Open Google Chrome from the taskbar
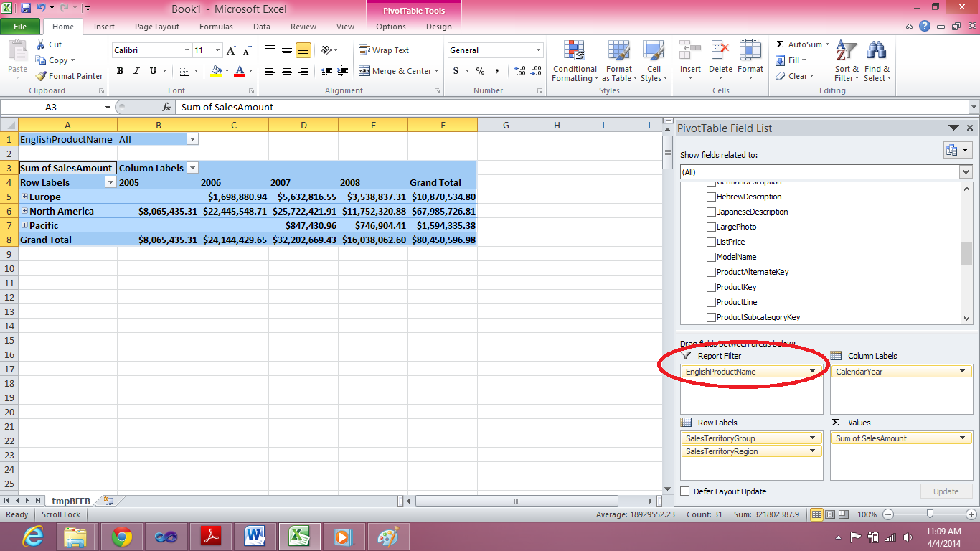This screenshot has height=551, width=980. (x=121, y=537)
